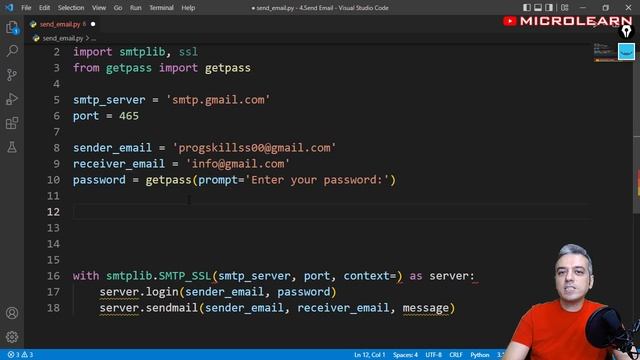Click SMTP_SSL on line 16

pos(184,276)
